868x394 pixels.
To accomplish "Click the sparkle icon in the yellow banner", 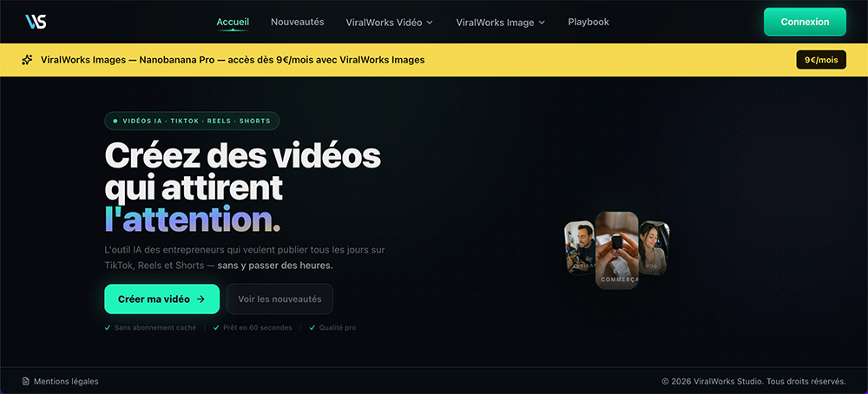I will (27, 60).
